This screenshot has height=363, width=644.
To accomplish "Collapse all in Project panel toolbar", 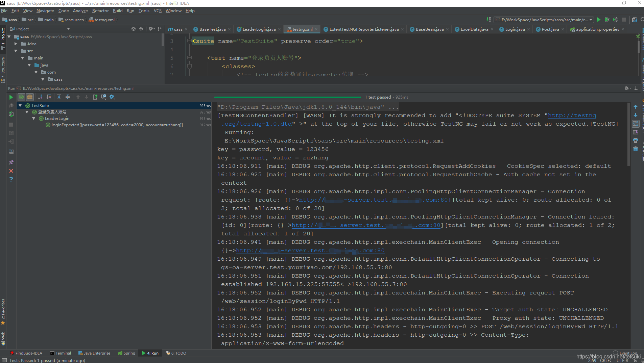I will click(141, 29).
